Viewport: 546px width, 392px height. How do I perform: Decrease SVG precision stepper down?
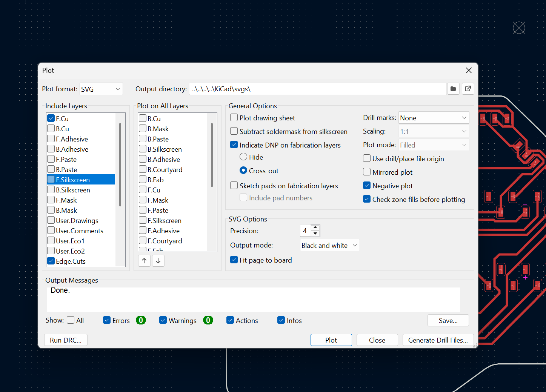(315, 234)
